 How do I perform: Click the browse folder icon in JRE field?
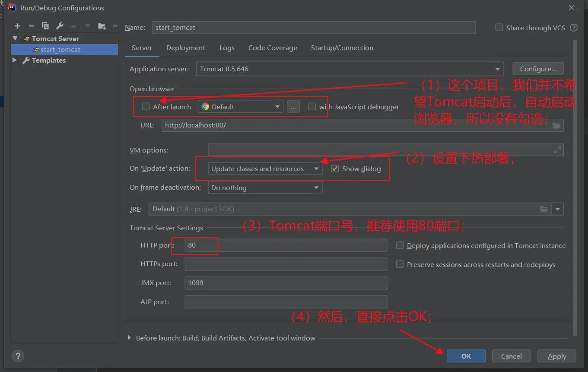coord(544,209)
